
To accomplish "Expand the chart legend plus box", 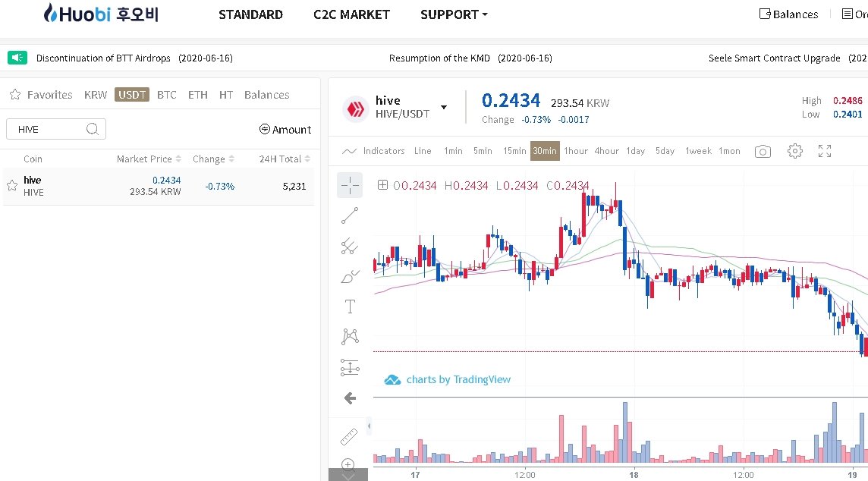I will (x=382, y=185).
